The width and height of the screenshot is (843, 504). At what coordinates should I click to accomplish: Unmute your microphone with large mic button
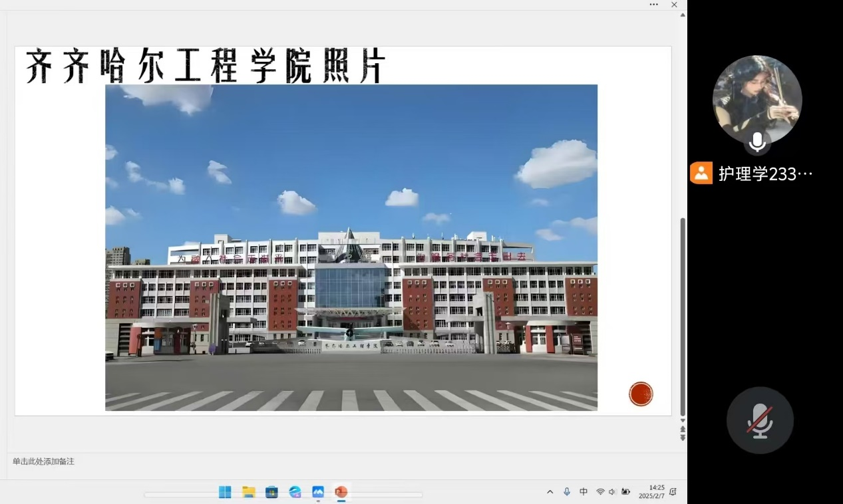tap(760, 420)
